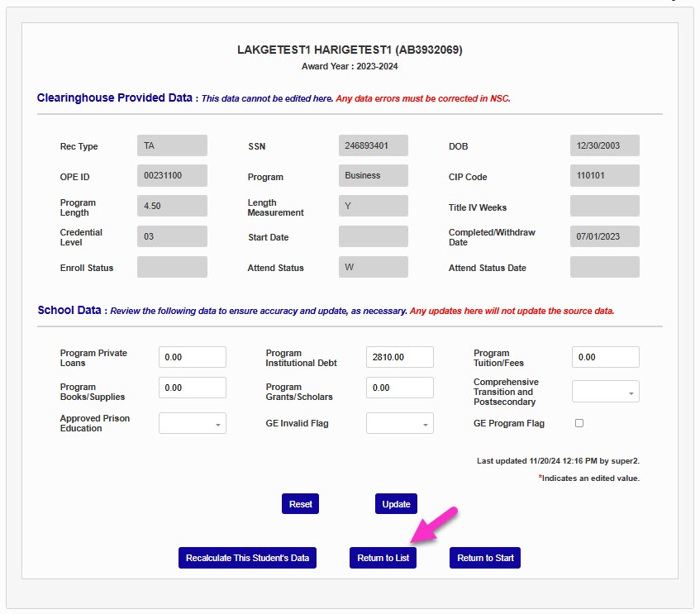Select the OPE ID field 00231100
700x614 pixels.
click(173, 175)
